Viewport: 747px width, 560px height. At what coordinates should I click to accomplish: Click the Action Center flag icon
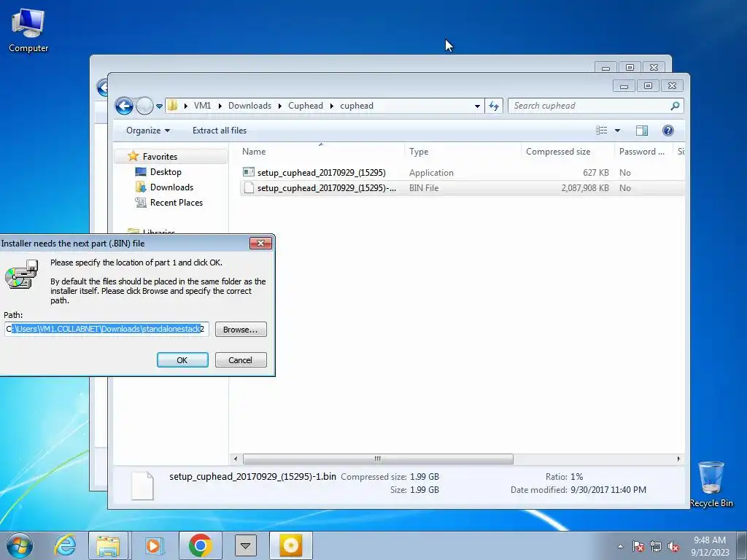pyautogui.click(x=638, y=547)
